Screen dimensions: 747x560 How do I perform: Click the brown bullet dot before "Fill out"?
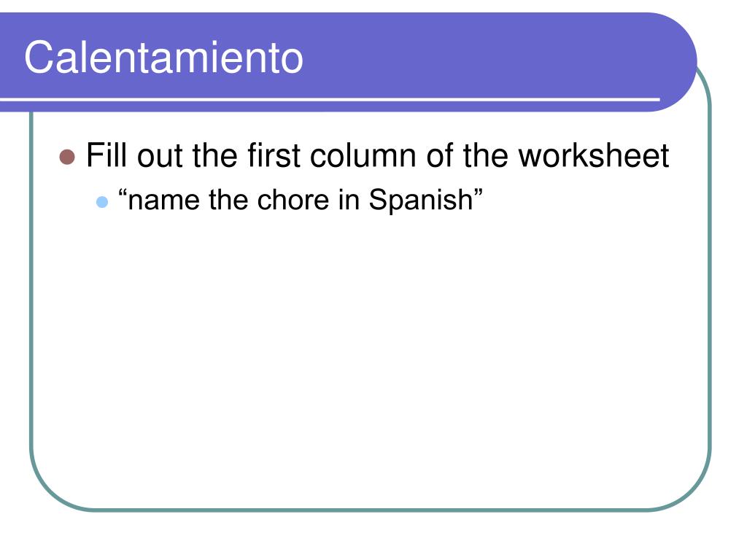(x=67, y=157)
